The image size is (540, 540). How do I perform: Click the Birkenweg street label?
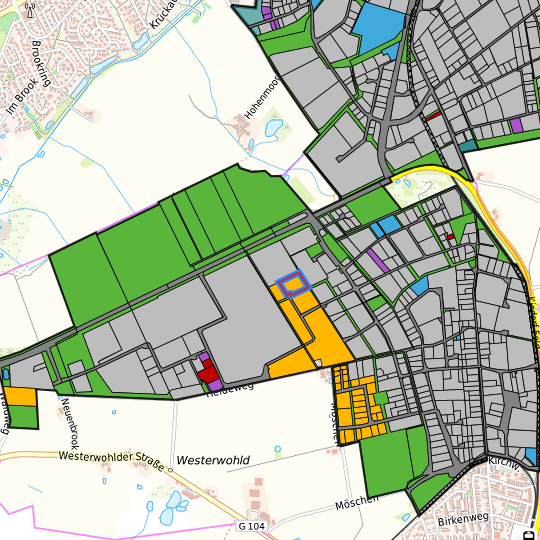pyautogui.click(x=463, y=519)
